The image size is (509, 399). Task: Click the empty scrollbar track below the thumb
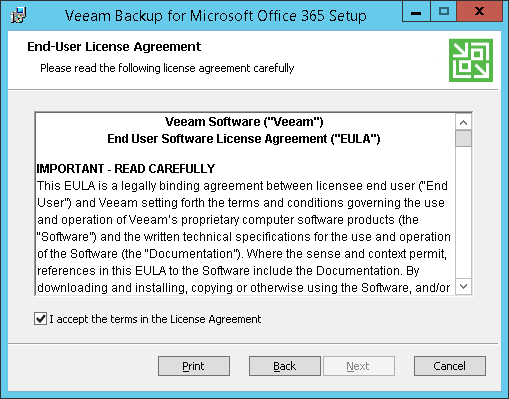point(463,212)
